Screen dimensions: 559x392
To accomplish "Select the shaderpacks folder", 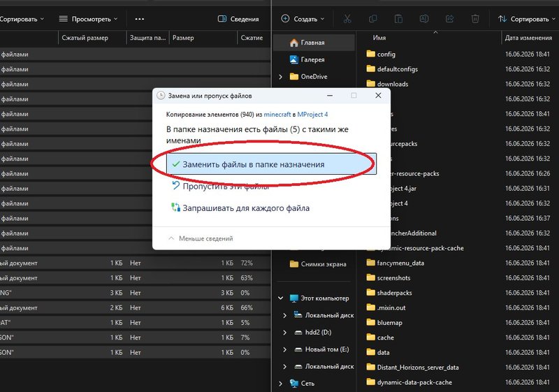I will click(x=389, y=293).
